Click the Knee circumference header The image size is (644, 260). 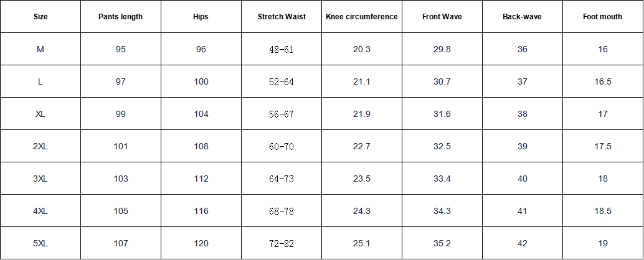pyautogui.click(x=361, y=17)
